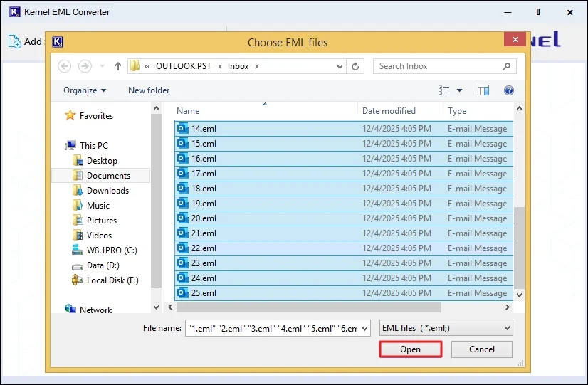The width and height of the screenshot is (588, 385).
Task: Click the Cancel button
Action: click(x=482, y=349)
